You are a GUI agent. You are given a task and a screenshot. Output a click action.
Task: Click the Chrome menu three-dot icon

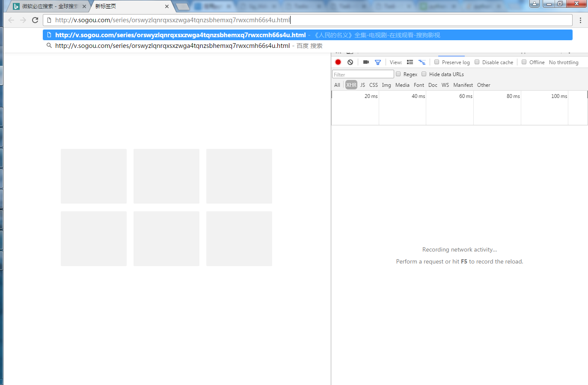click(580, 20)
